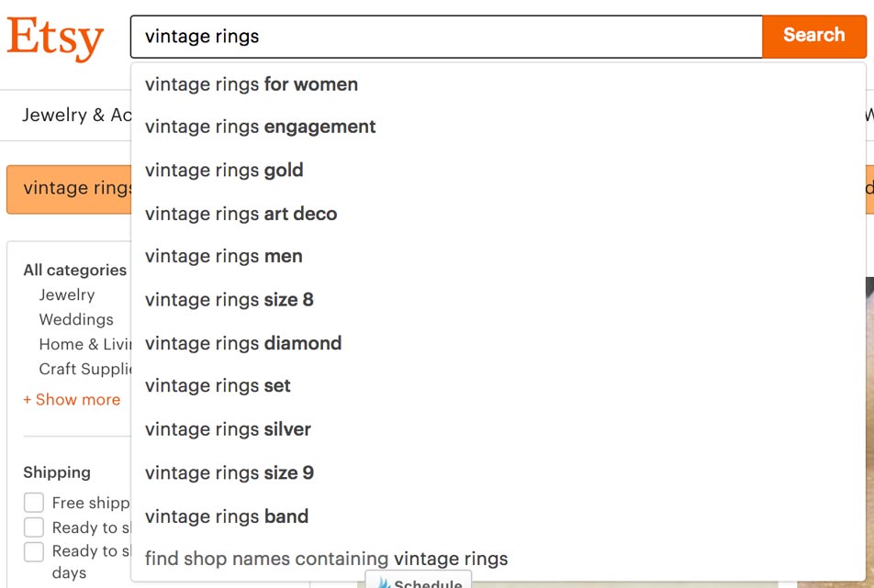Open find shop names containing vintage rings
This screenshot has width=874, height=588.
[x=498, y=559]
